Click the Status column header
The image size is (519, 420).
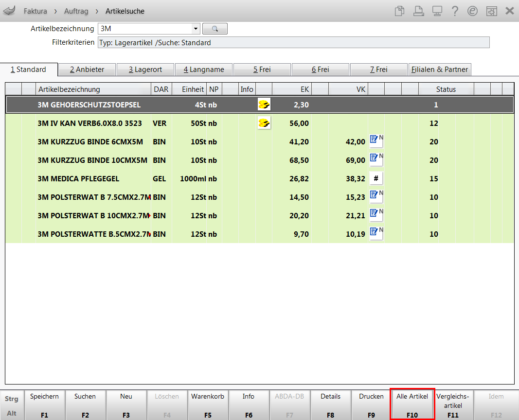point(446,89)
